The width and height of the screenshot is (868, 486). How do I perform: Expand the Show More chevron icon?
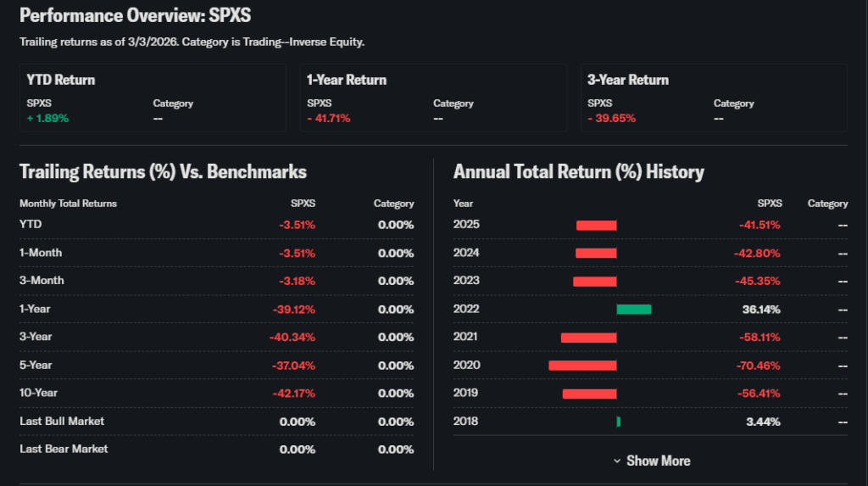(617, 461)
